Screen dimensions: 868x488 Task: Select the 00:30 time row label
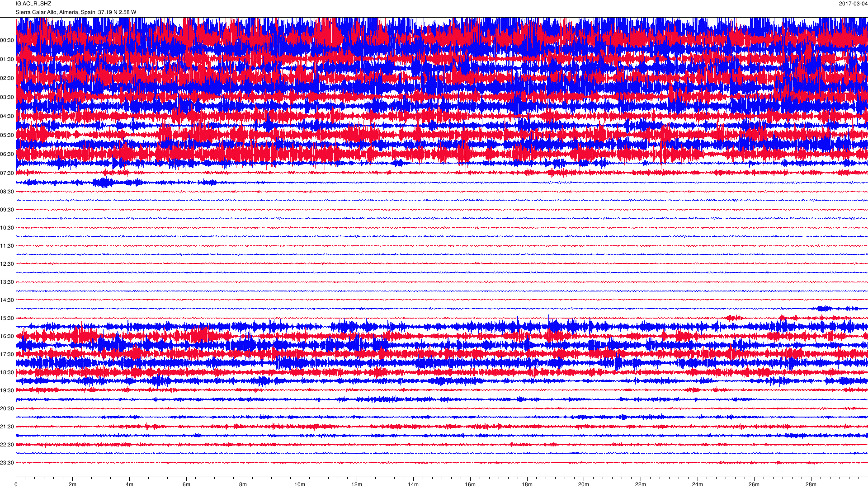coord(7,40)
